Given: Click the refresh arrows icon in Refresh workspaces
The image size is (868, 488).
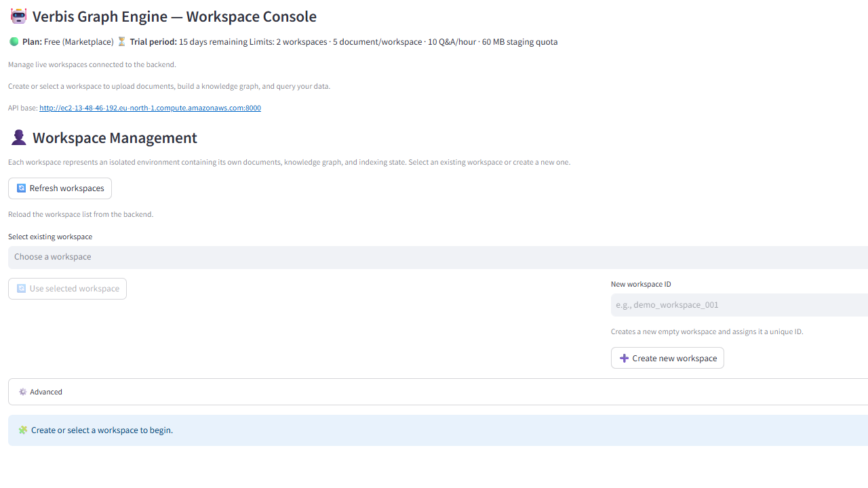Looking at the screenshot, I should [22, 188].
